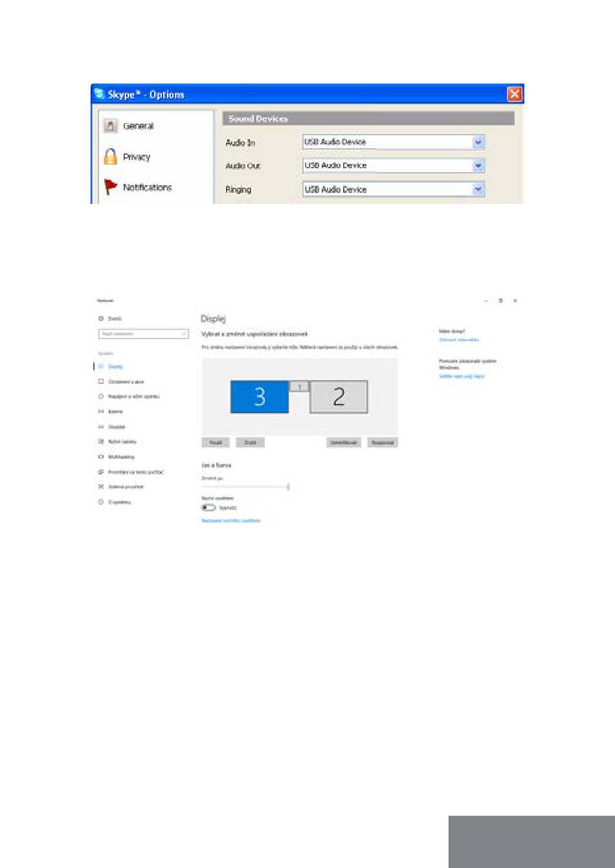
Task: Expand the Ringing device dropdown
Action: [x=478, y=190]
